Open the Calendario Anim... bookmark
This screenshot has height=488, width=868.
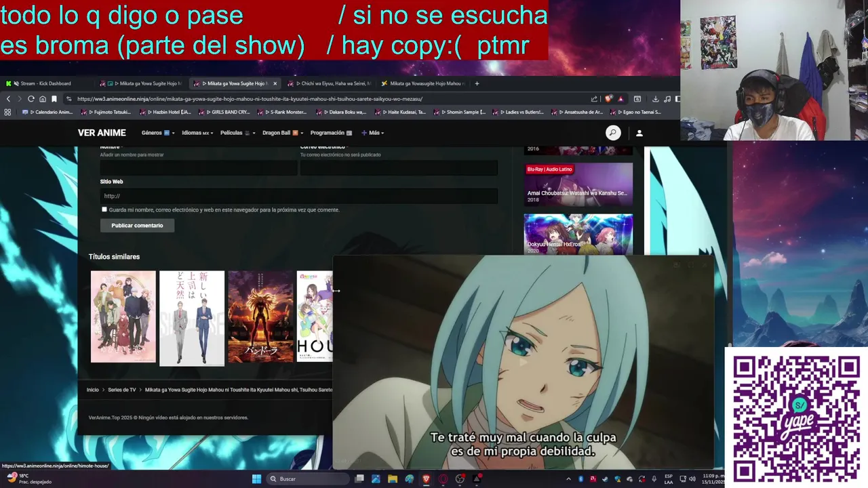[49, 112]
